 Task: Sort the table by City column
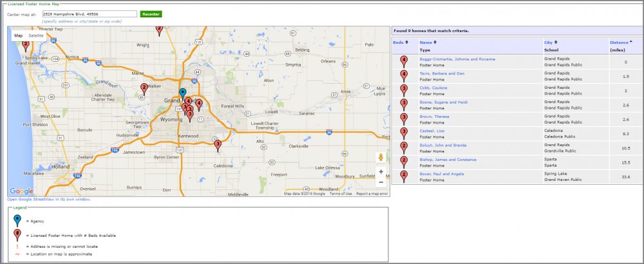(x=551, y=42)
